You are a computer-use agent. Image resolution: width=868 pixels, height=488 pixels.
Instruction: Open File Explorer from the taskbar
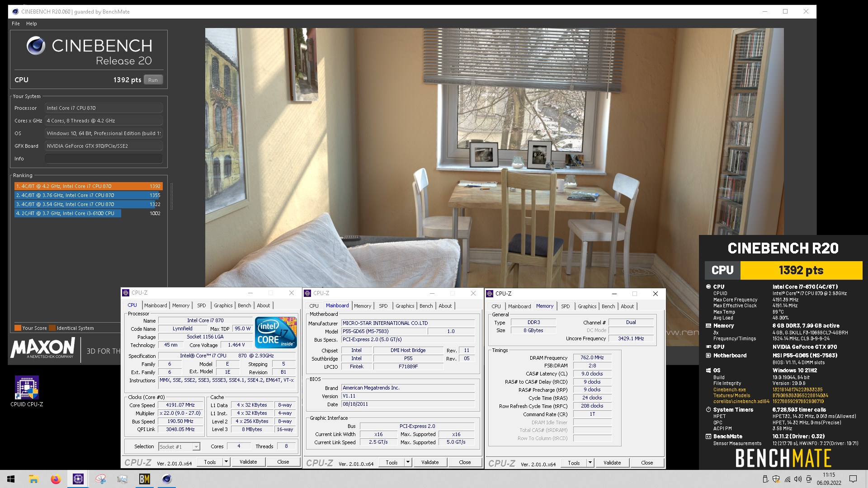(33, 479)
